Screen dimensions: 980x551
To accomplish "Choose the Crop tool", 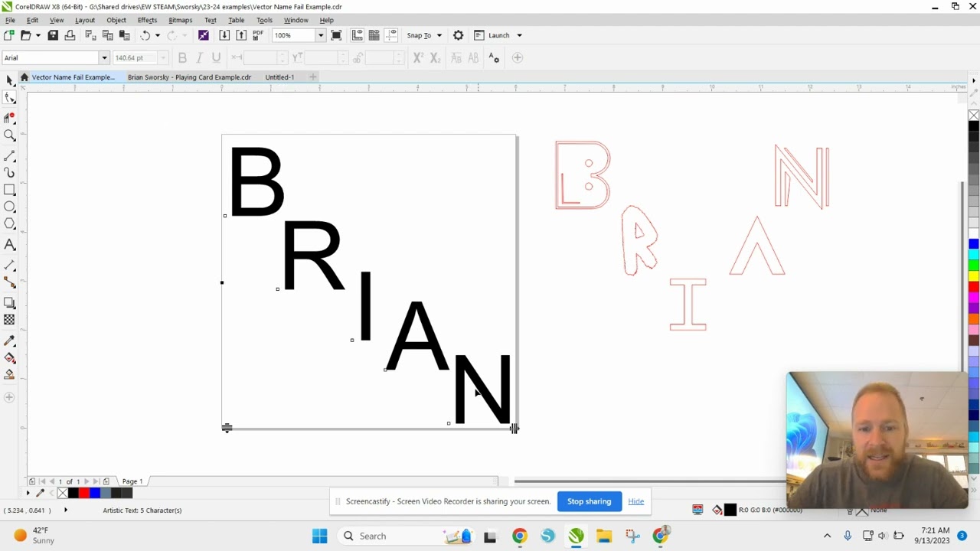I will click(9, 117).
